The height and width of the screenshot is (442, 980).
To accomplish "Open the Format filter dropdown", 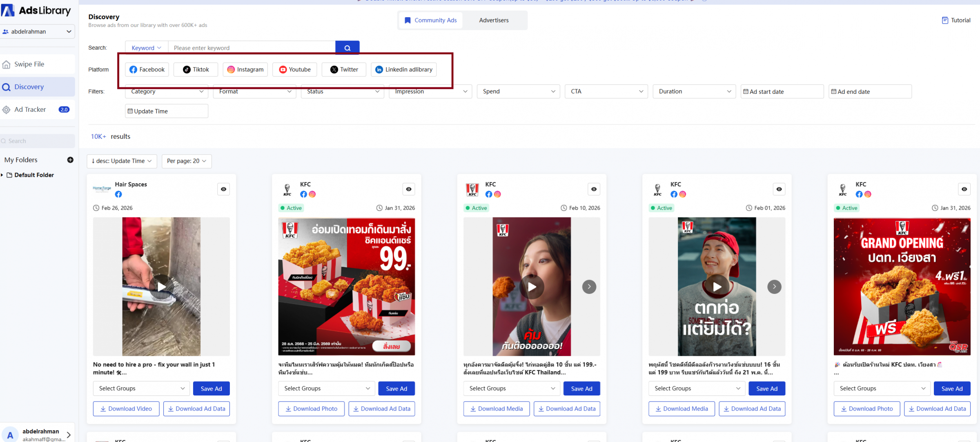I will 255,91.
